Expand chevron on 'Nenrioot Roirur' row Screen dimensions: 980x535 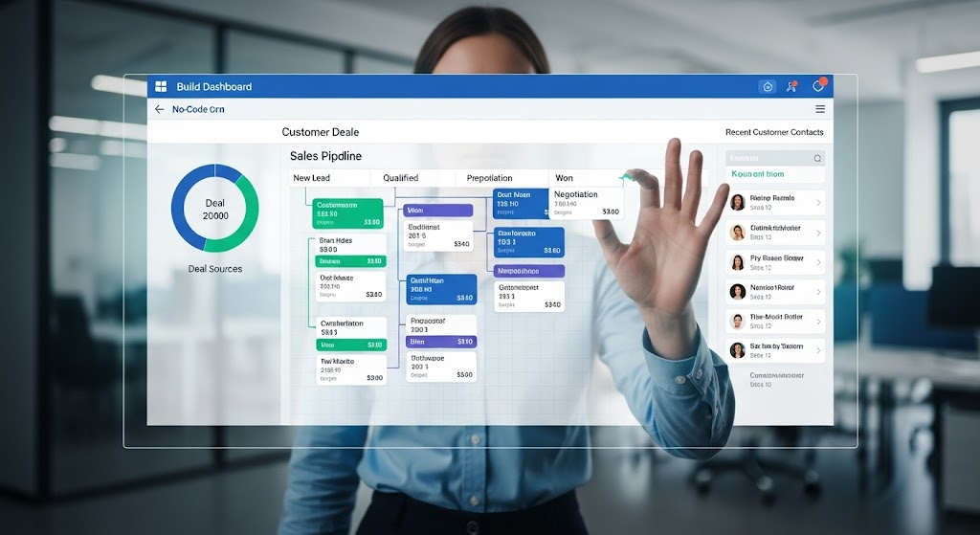pyautogui.click(x=818, y=292)
